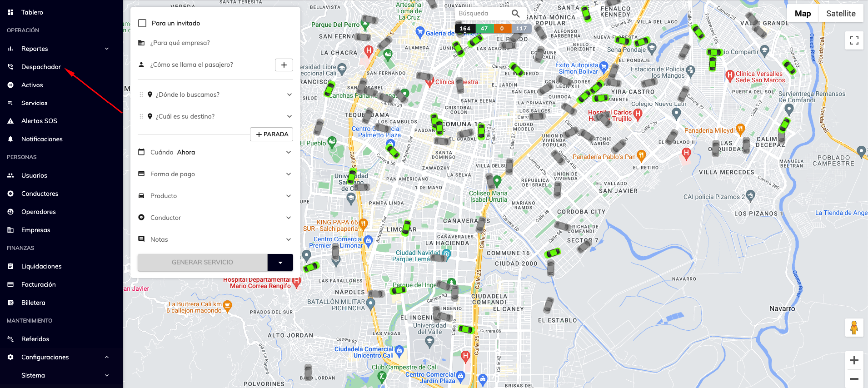Click the Notificaciones bell icon
Viewport: 868px width, 388px height.
click(x=10, y=139)
